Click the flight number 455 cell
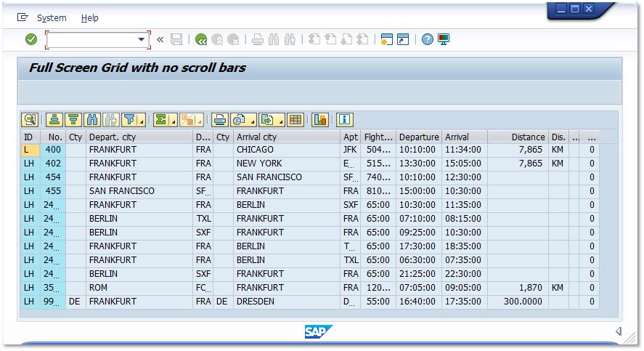The width and height of the screenshot is (644, 351). point(53,191)
